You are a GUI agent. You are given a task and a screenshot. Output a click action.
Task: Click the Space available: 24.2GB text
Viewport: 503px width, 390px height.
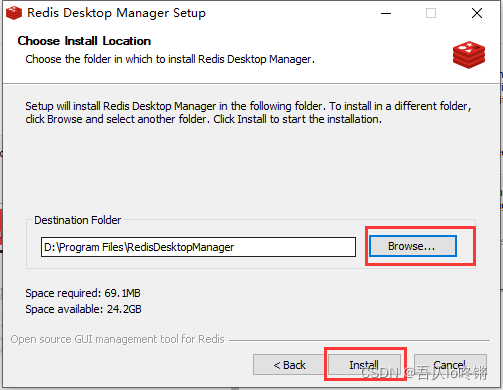83,309
